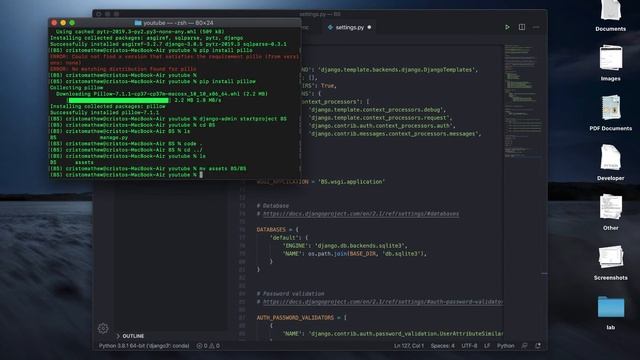This screenshot has height=360, width=640.
Task: Click the Developer stack on the desktop
Action: 611,162
